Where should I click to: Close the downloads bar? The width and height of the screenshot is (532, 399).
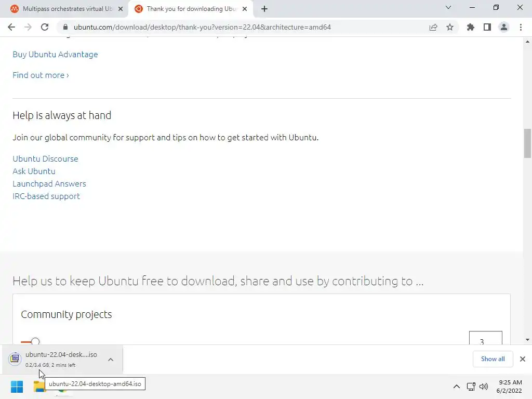tap(523, 359)
